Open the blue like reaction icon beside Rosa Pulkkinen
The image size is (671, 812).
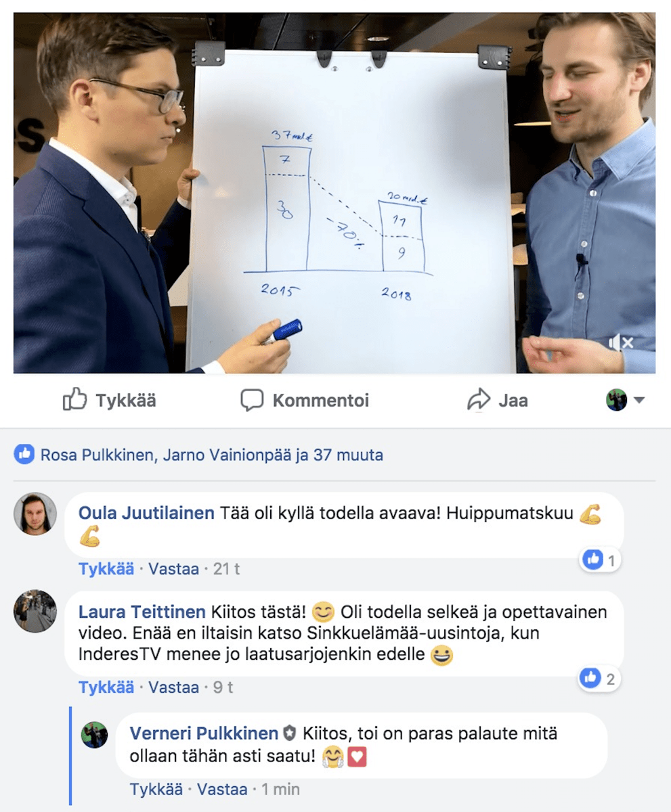coord(24,455)
